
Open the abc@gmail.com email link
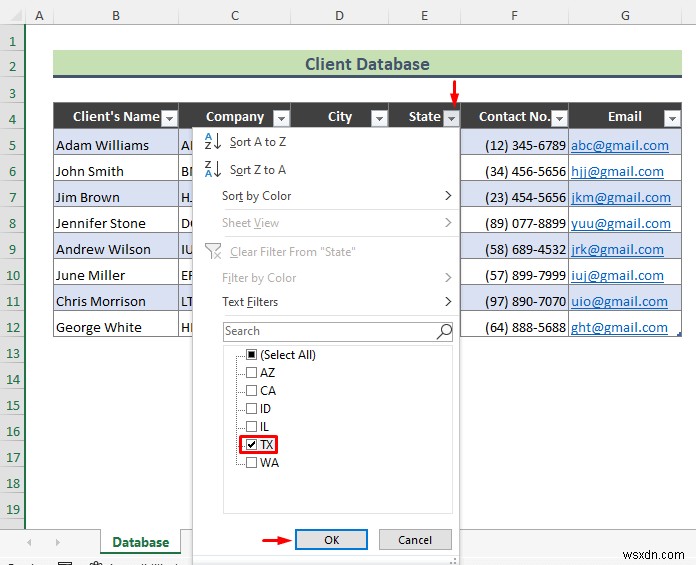tap(620, 145)
